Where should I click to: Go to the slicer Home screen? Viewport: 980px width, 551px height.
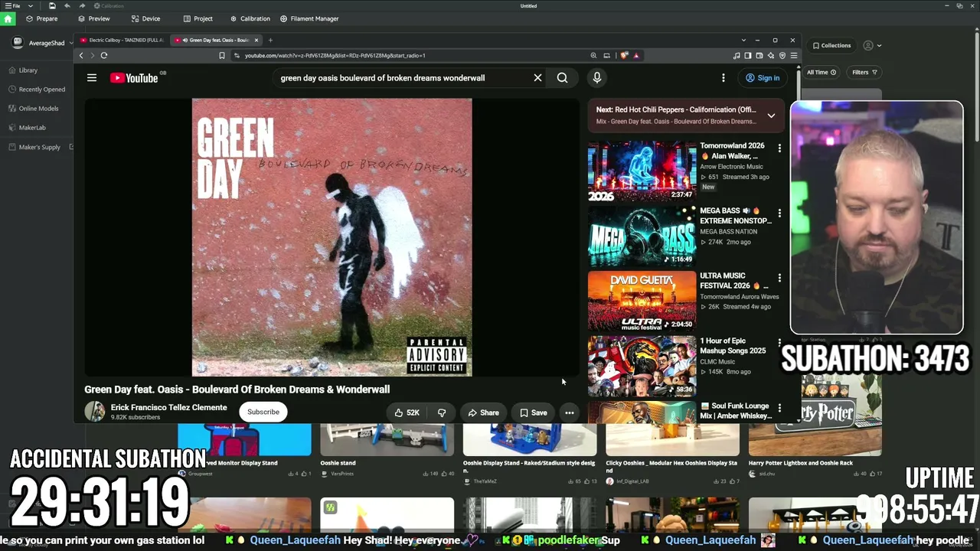pos(8,18)
